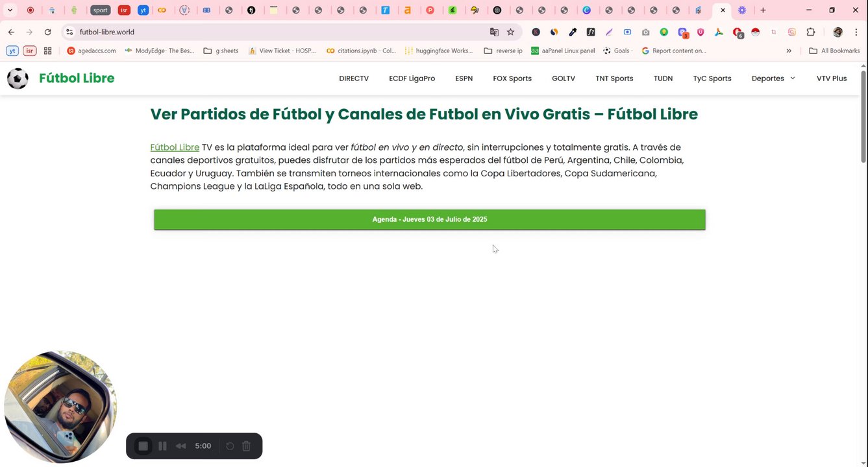Open the g sheets bookmark folder
The image size is (868, 467).
point(221,51)
